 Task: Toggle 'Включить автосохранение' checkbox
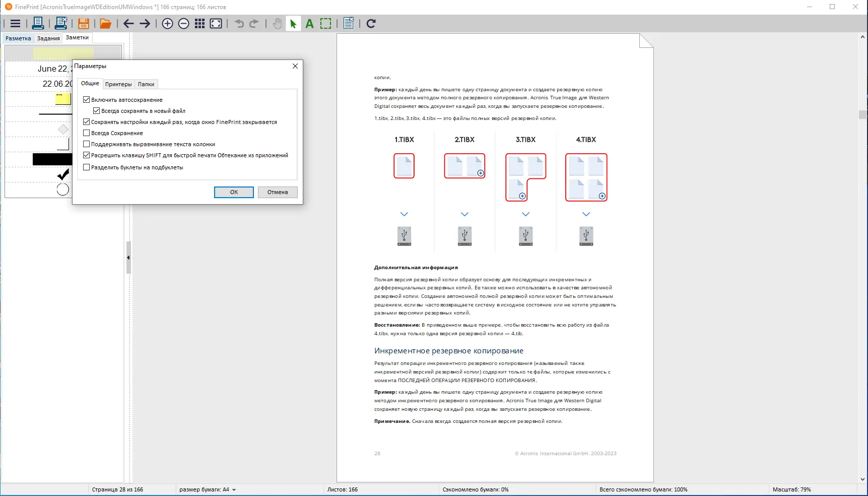[87, 100]
